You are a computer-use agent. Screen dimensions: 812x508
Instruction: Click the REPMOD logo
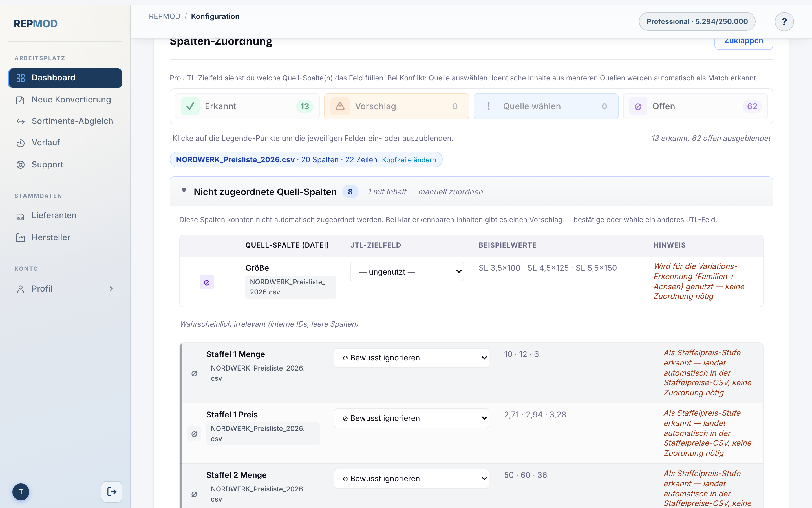[36, 23]
